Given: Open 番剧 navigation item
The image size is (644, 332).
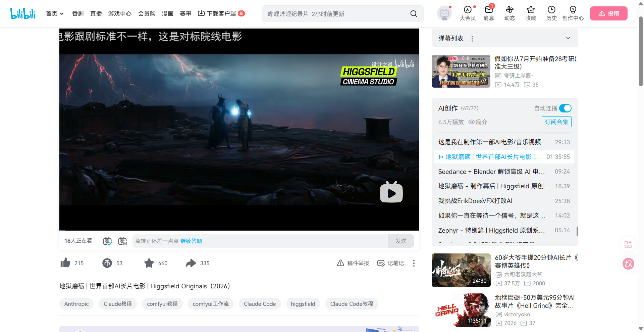Looking at the screenshot, I should (78, 13).
